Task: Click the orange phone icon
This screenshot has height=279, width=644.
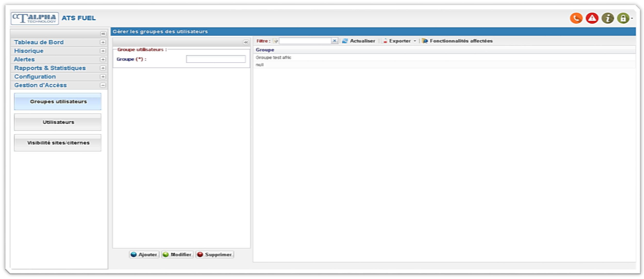Action: pyautogui.click(x=576, y=18)
